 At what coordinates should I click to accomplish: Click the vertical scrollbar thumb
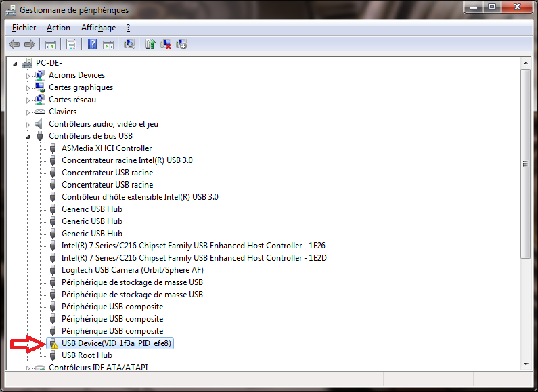tap(526, 163)
